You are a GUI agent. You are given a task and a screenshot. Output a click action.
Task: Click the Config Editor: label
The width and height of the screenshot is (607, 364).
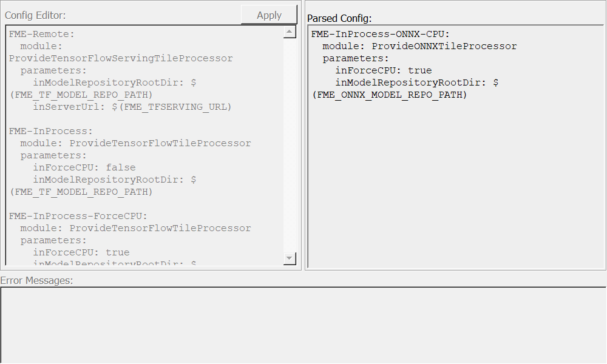click(x=35, y=15)
